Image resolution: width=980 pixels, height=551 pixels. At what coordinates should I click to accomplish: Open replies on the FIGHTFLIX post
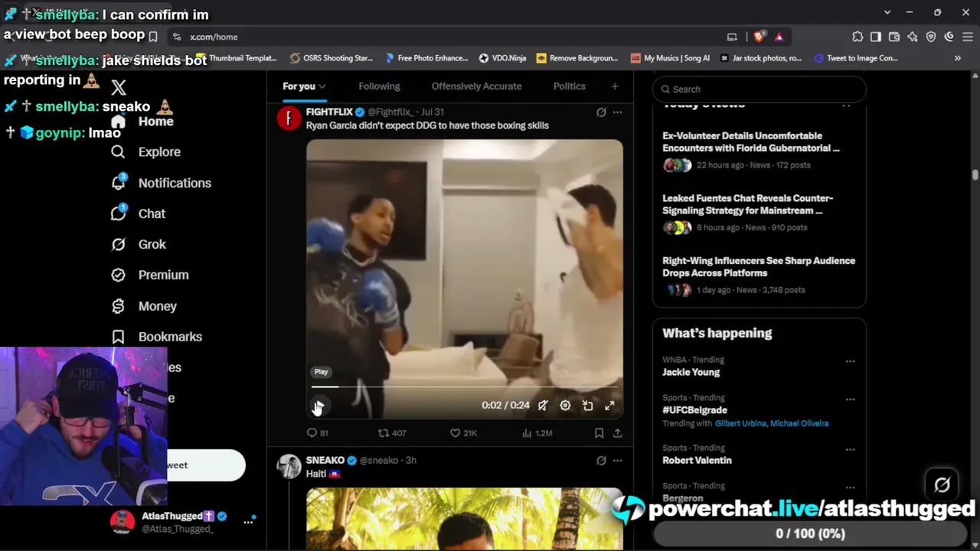(318, 433)
